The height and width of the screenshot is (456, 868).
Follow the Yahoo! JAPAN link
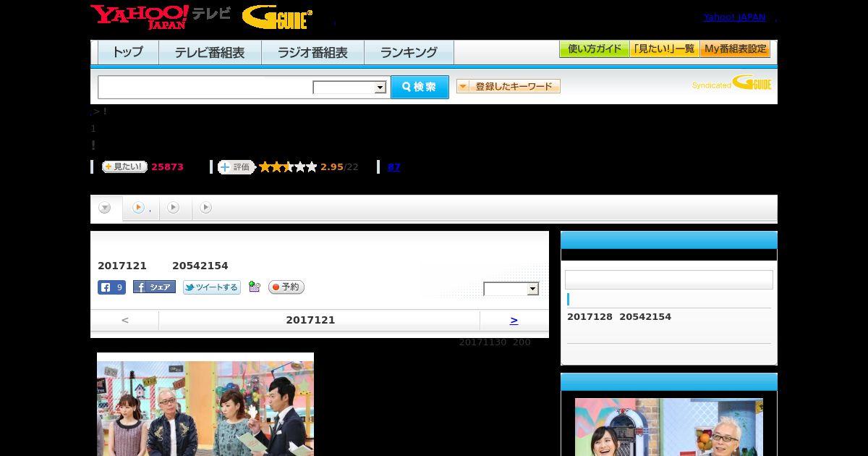[734, 17]
